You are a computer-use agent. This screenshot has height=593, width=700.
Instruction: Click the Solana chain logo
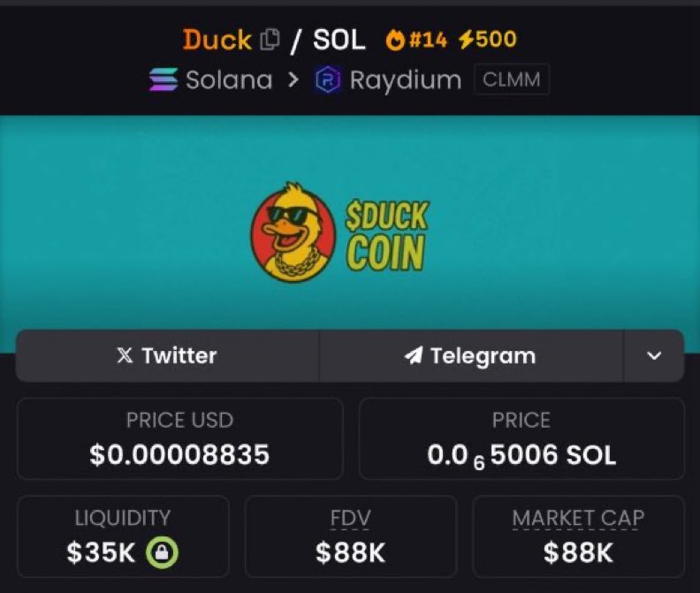click(x=164, y=80)
